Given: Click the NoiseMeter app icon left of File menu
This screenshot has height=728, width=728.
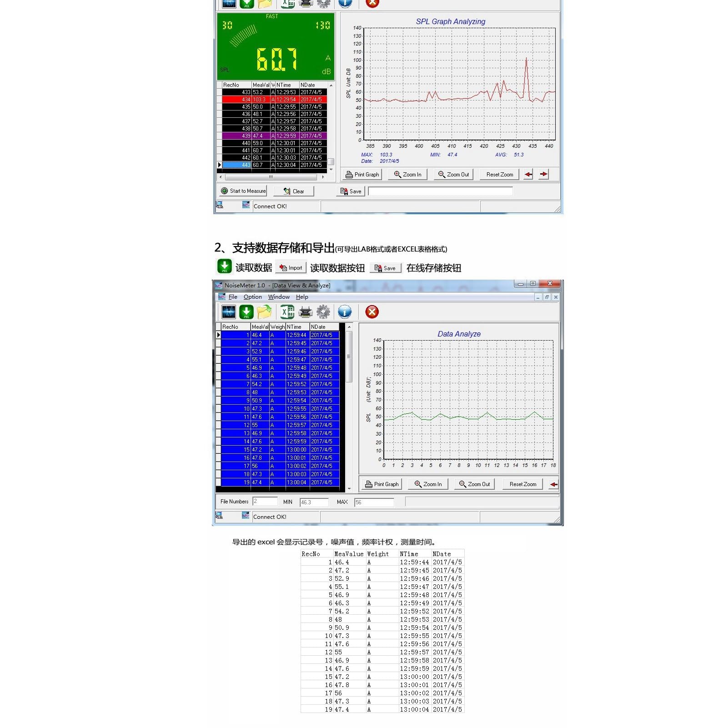Looking at the screenshot, I should click(222, 296).
